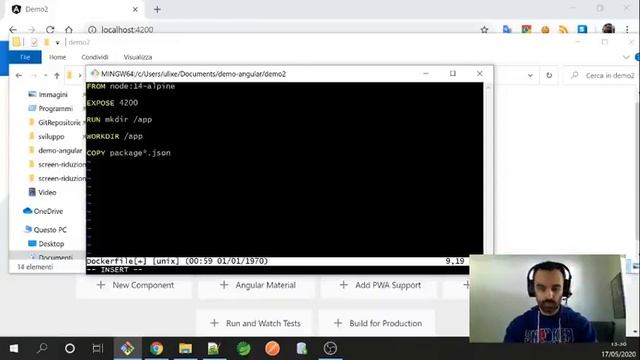
Task: Click the RSS feed extension icon
Action: pyautogui.click(x=564, y=29)
